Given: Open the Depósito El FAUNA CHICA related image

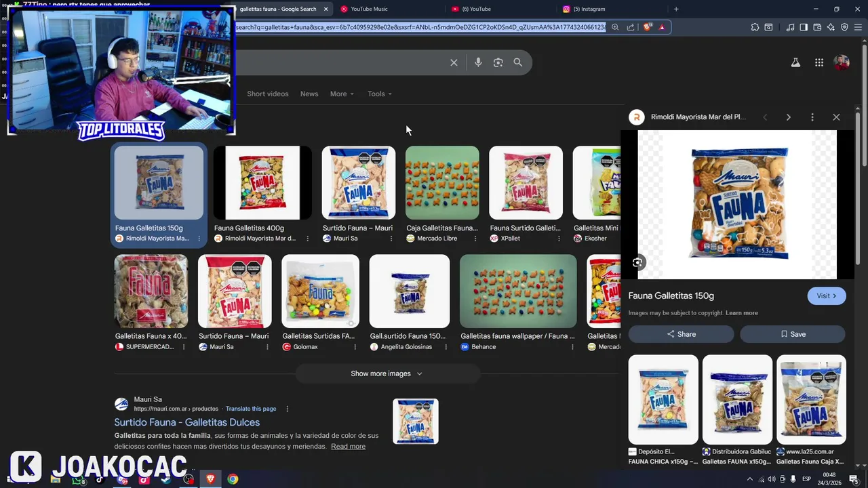Looking at the screenshot, I should [x=663, y=399].
